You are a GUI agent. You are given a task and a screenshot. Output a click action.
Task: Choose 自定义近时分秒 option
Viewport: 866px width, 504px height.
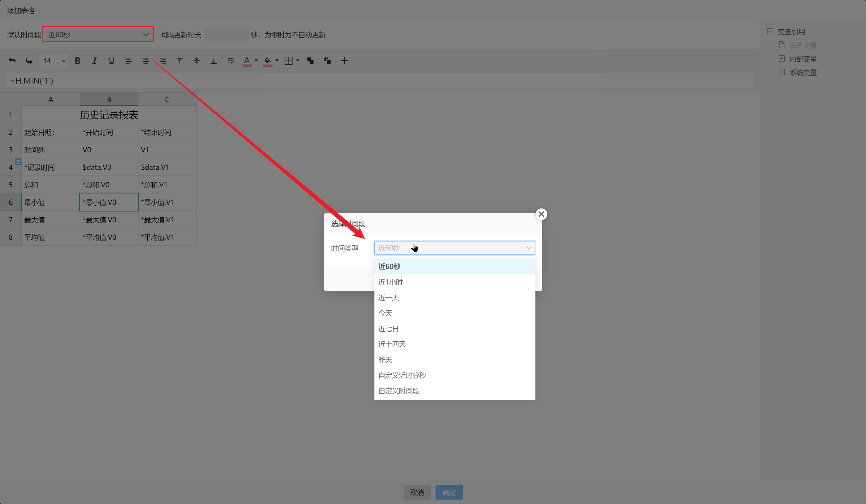click(x=454, y=375)
